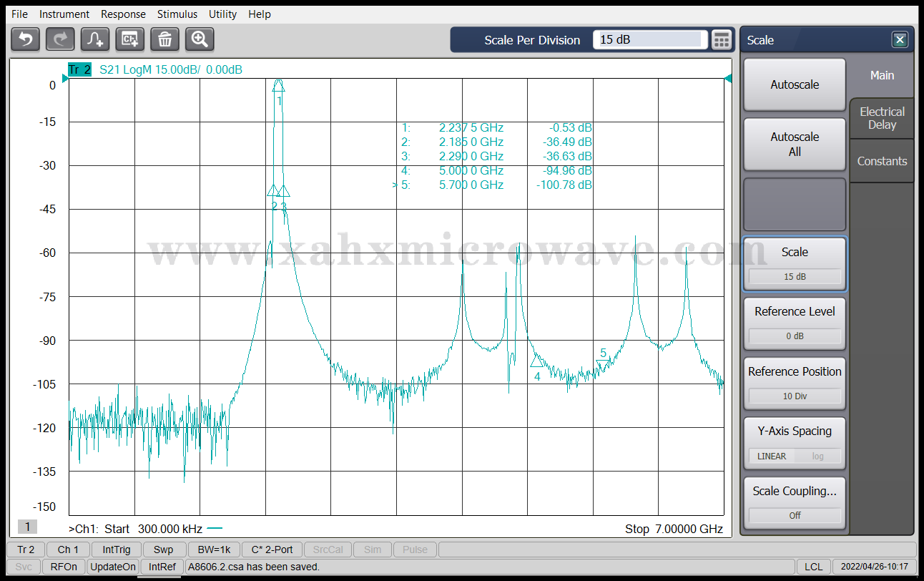Image resolution: width=924 pixels, height=581 pixels.
Task: Select marker 1 at the passband peak
Action: (x=279, y=86)
